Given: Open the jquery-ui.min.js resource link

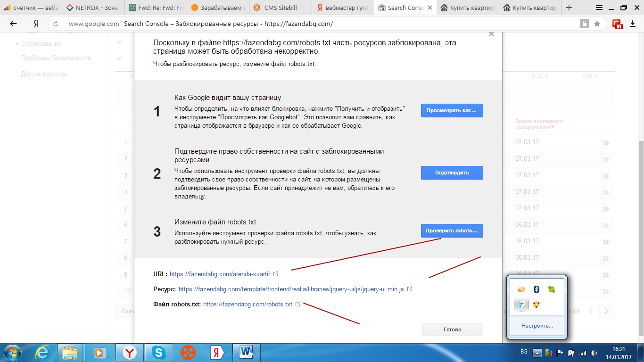Looking at the screenshot, I should (x=291, y=289).
